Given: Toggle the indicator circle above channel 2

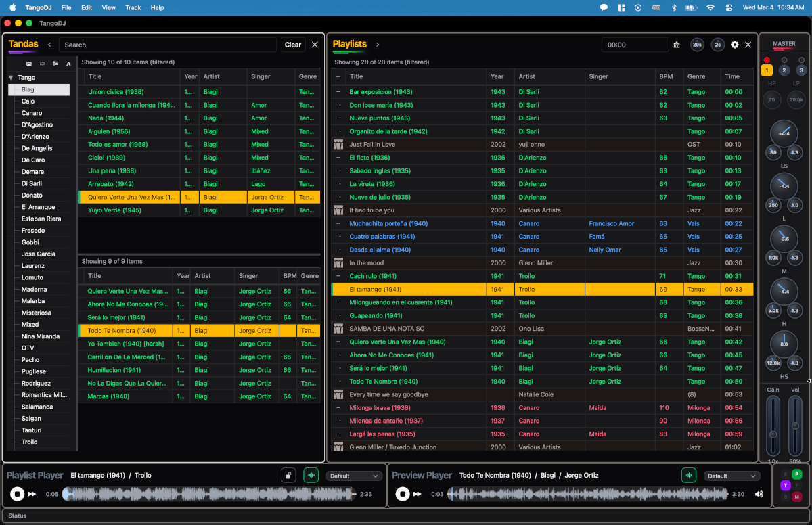Looking at the screenshot, I should 784,60.
